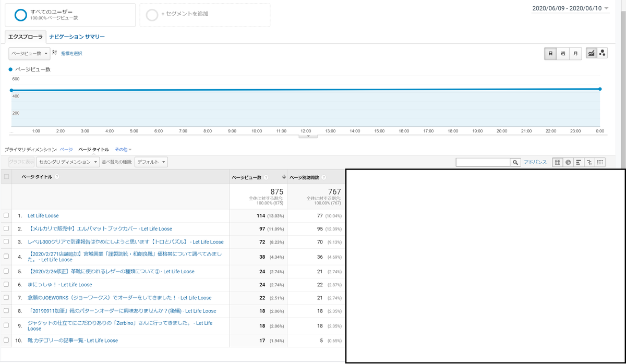Select the 週 (week) granularity tab
626x364 pixels.
pos(563,53)
